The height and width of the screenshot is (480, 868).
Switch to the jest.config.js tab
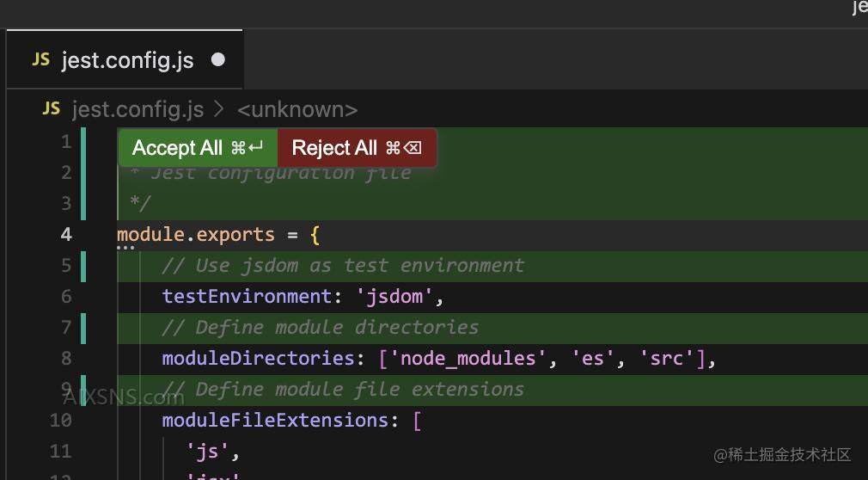(x=127, y=61)
